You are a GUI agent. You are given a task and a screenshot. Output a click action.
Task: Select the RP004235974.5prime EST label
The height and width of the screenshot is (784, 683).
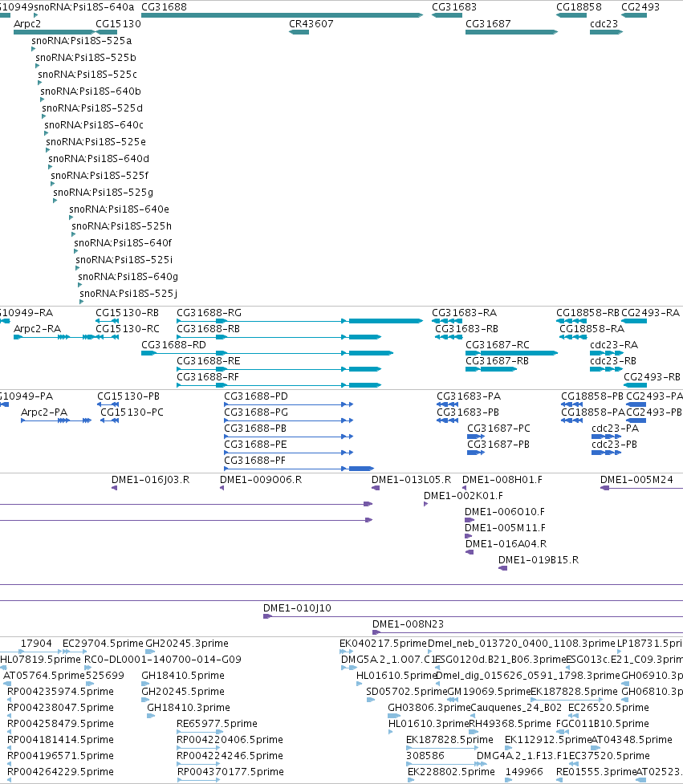click(60, 692)
